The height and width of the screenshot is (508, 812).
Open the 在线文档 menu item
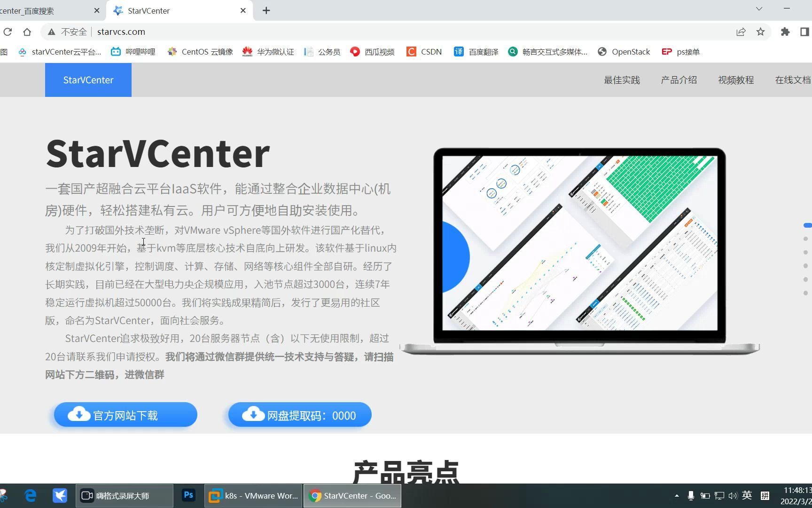(x=793, y=80)
